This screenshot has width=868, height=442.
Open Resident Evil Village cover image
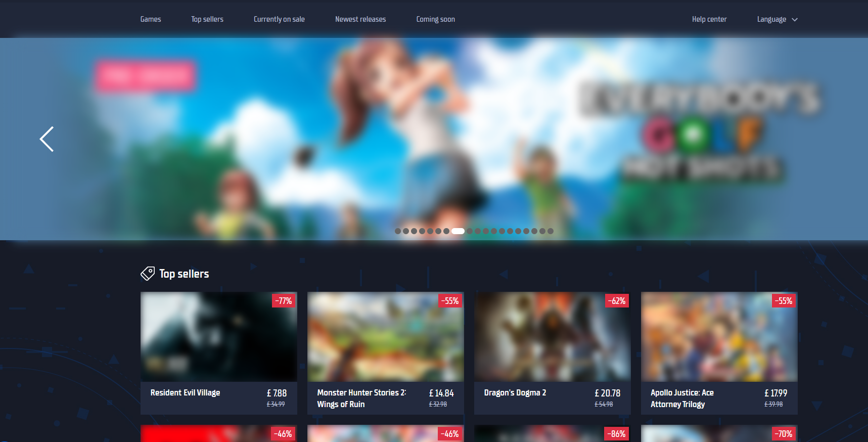(x=219, y=337)
